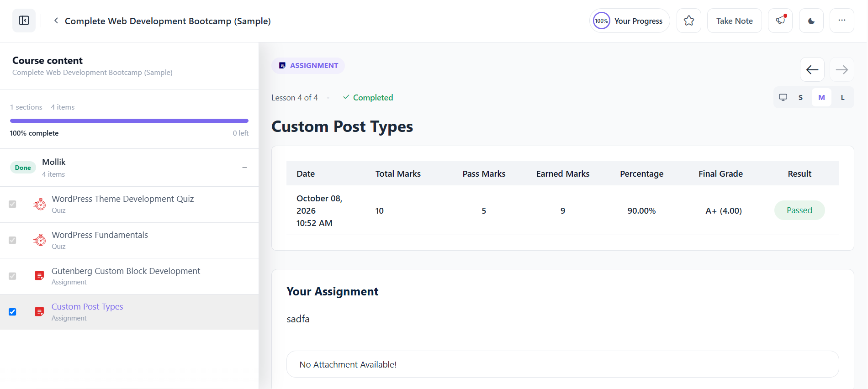Toggle checkbox for WordPress Theme Development Quiz

(12, 204)
